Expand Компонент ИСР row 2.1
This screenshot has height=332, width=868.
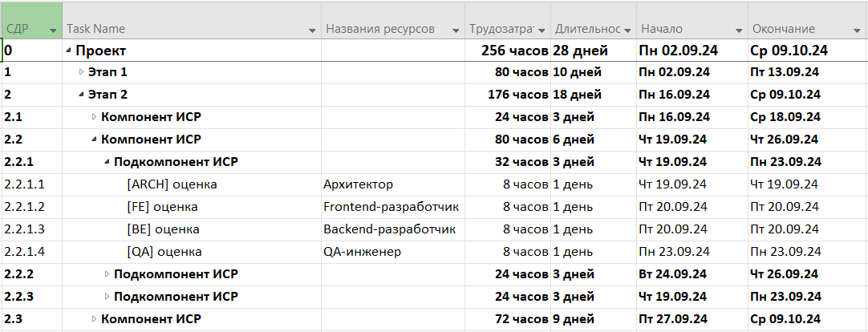[94, 117]
